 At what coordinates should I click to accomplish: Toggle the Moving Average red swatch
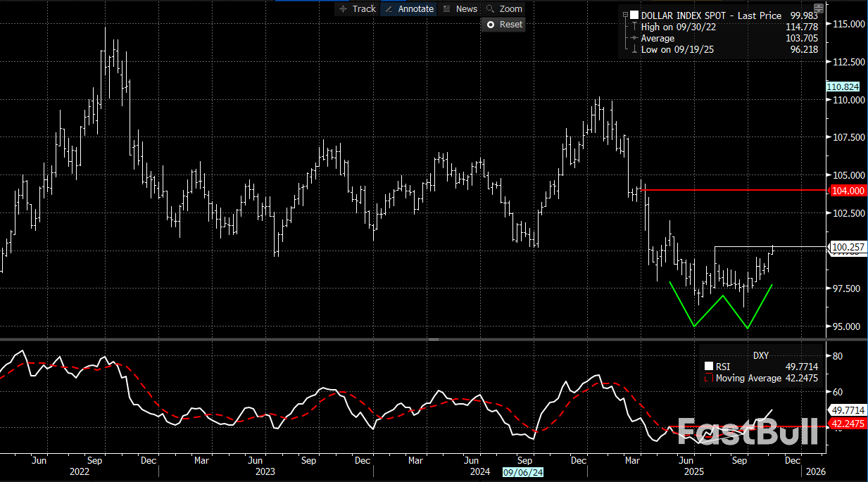pos(709,378)
